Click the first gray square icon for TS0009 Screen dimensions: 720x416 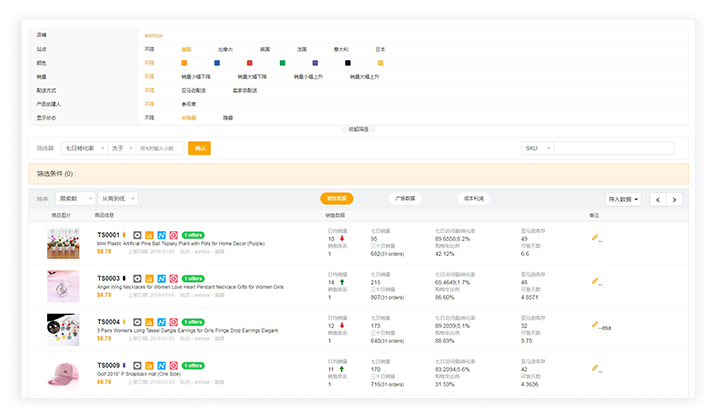[x=137, y=364]
